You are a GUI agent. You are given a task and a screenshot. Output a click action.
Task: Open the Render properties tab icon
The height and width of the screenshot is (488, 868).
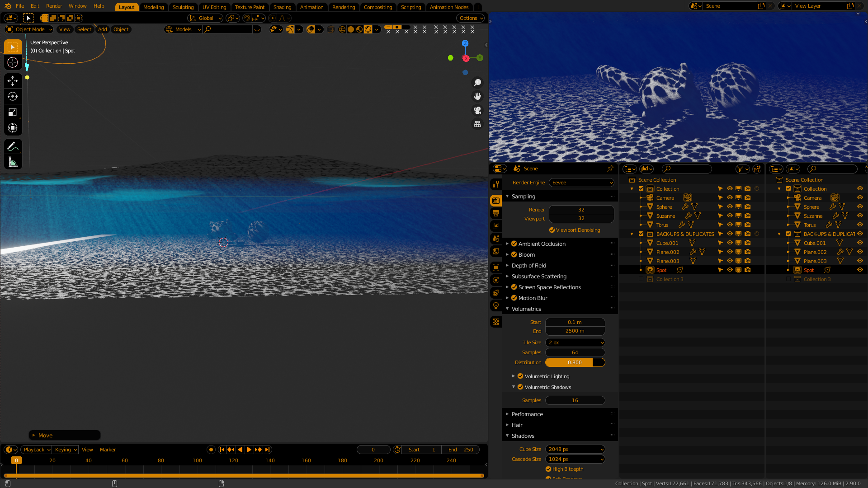tap(496, 201)
